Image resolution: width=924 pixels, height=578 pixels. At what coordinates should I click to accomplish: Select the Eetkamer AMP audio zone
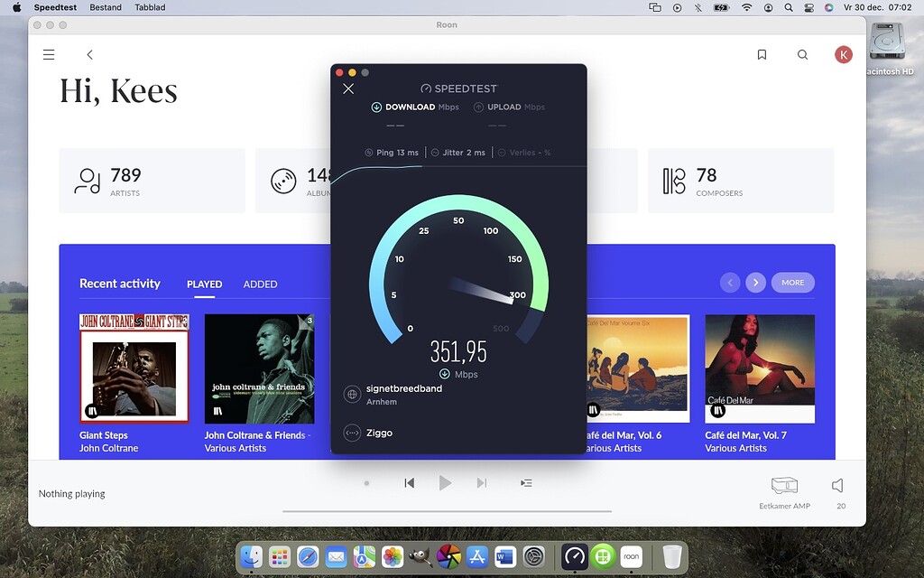coord(784,488)
